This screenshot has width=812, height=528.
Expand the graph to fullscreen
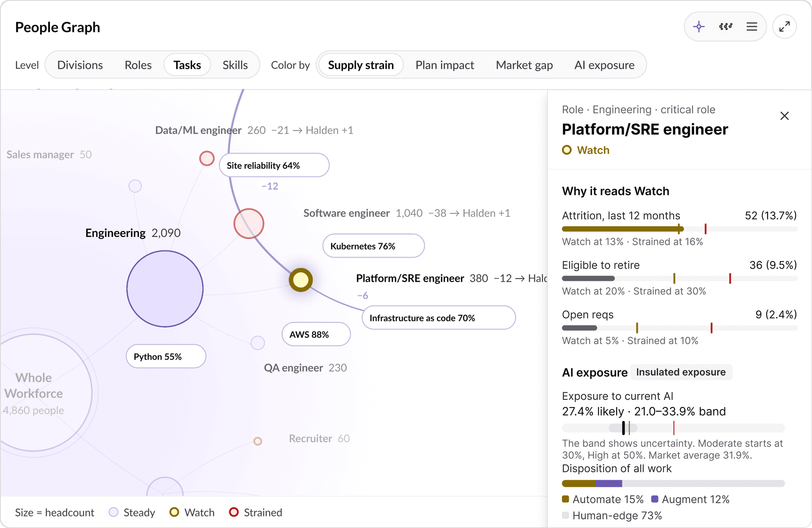click(785, 27)
